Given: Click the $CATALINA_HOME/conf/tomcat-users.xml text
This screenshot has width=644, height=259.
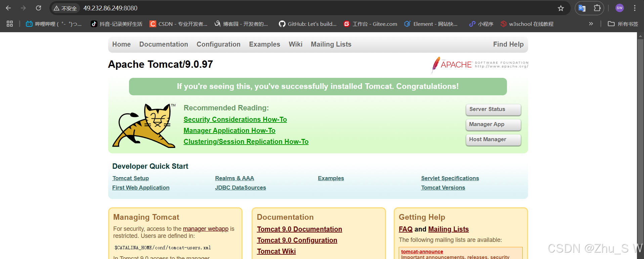Looking at the screenshot, I should coord(163,248).
